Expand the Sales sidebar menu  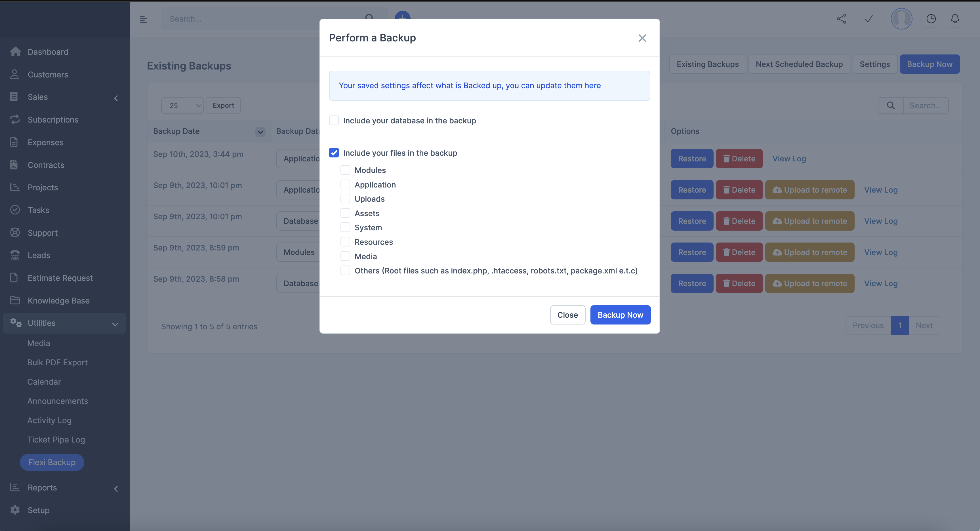point(116,97)
